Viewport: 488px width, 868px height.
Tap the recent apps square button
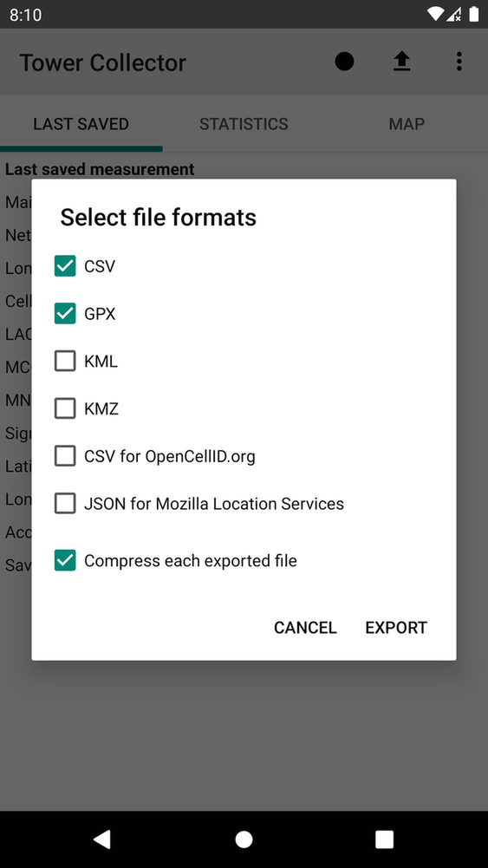pos(385,839)
